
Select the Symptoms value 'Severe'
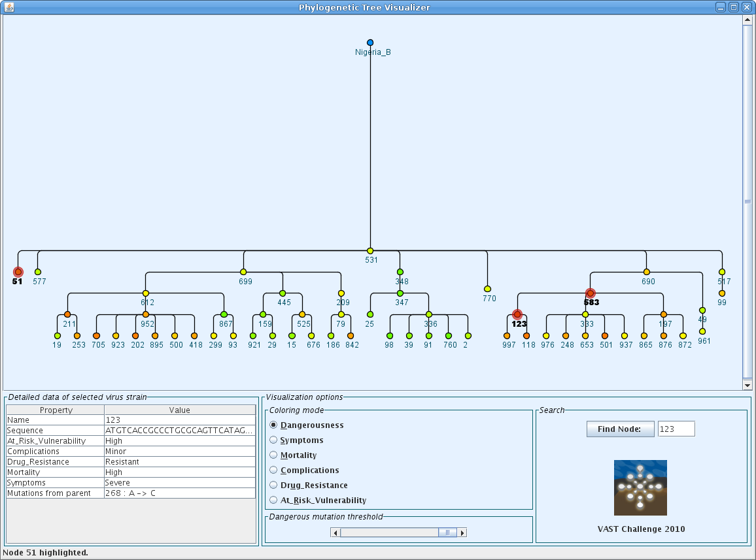pos(180,482)
